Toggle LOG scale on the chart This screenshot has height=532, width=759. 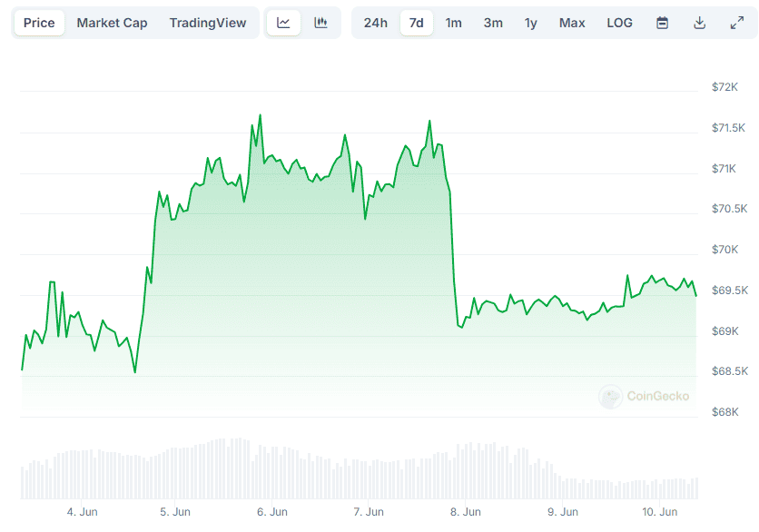(619, 23)
